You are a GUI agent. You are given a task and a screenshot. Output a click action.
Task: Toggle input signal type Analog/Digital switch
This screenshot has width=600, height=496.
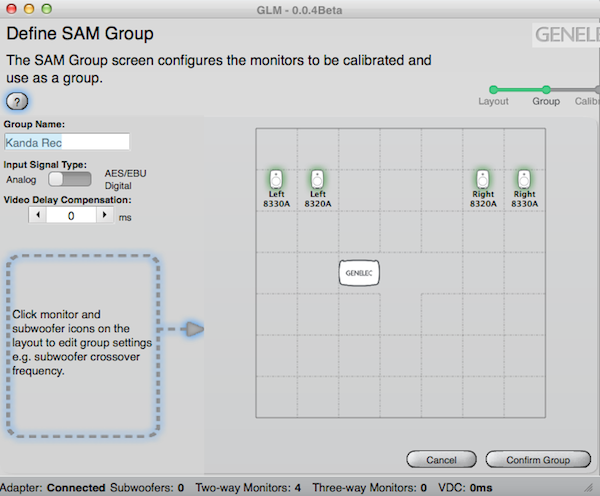[x=70, y=179]
